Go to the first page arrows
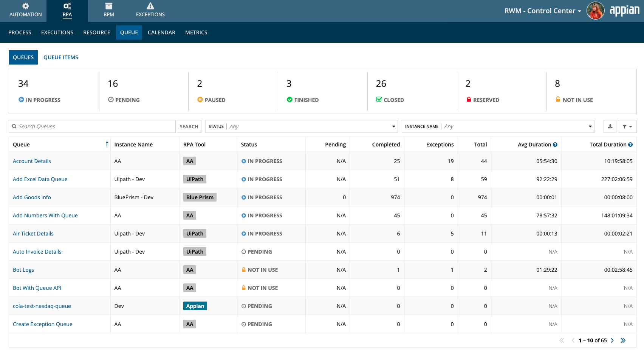644x351 pixels. pos(562,340)
